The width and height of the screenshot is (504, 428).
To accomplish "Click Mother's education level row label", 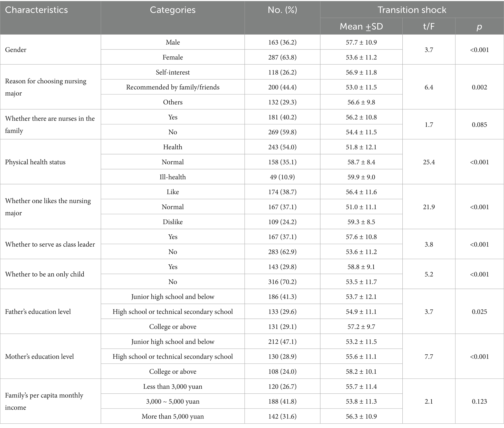I will click(x=39, y=357).
